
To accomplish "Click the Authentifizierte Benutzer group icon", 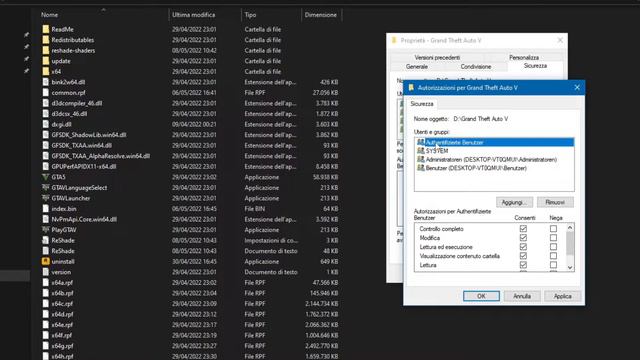I will (420, 142).
